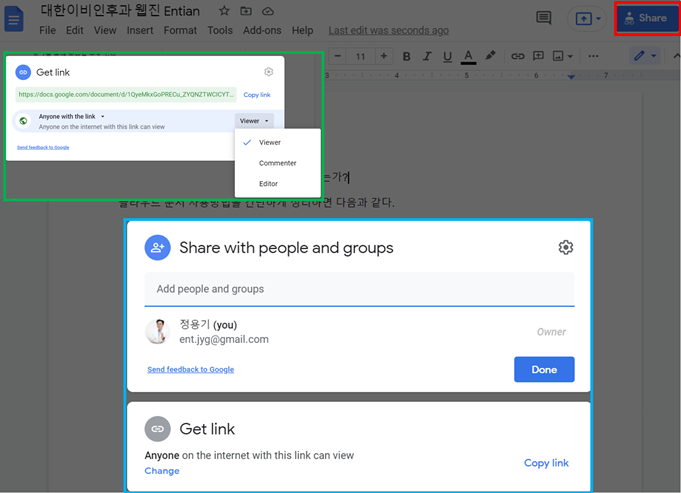Viewport: 681px width, 493px height.
Task: Click the ent.jyg@gmail.com email text
Action: 224,339
